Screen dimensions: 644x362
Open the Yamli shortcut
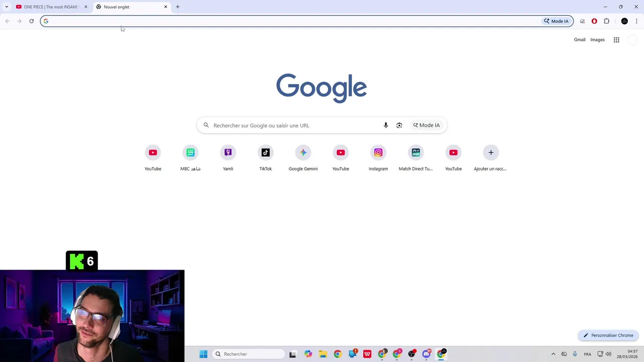pos(228,158)
